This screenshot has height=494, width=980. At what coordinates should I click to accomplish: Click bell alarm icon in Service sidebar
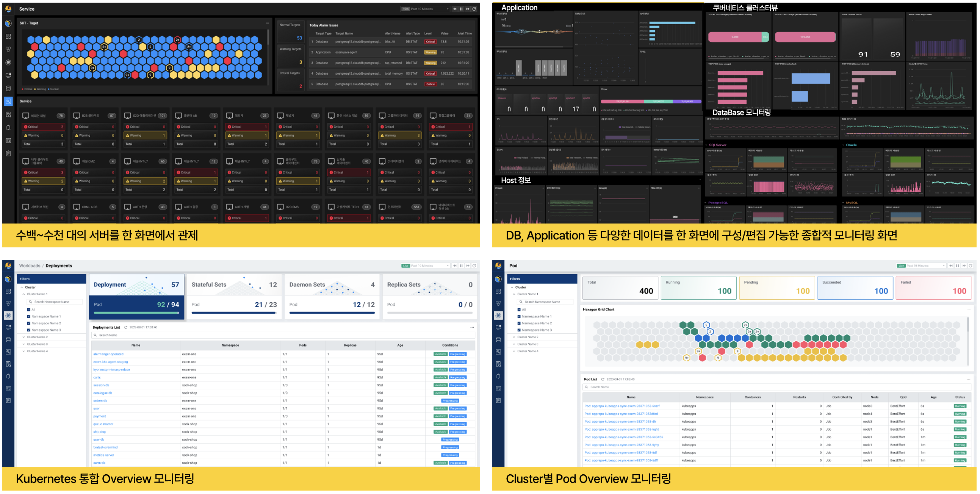coord(8,127)
